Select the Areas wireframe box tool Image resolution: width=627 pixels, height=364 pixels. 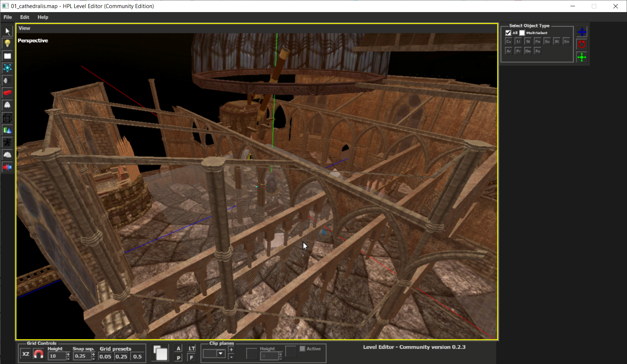click(x=7, y=118)
